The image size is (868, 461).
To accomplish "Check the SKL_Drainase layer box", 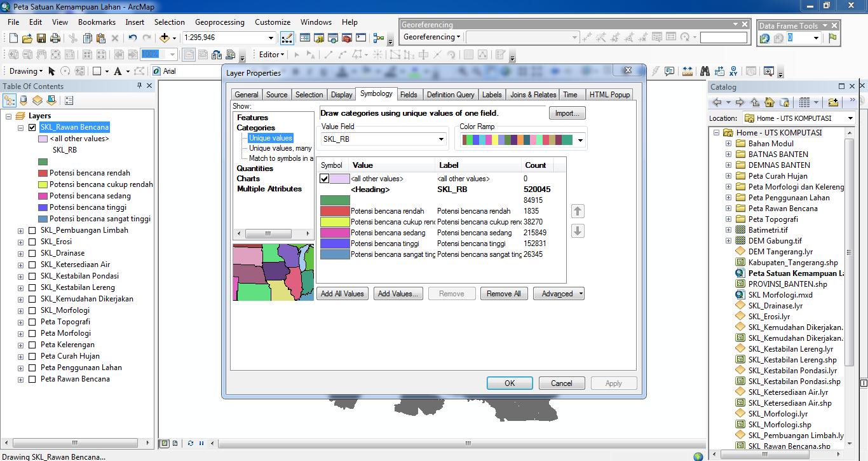I will point(32,253).
